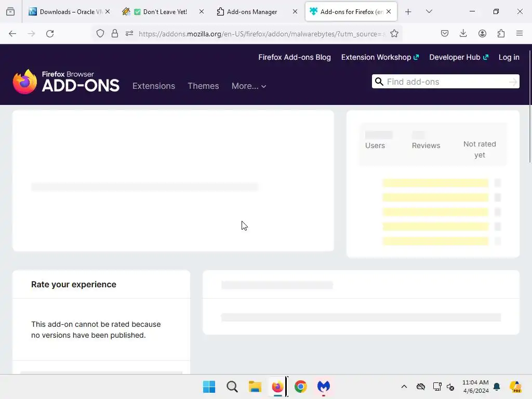Submit search with arrow button
532x399 pixels.
click(513, 82)
